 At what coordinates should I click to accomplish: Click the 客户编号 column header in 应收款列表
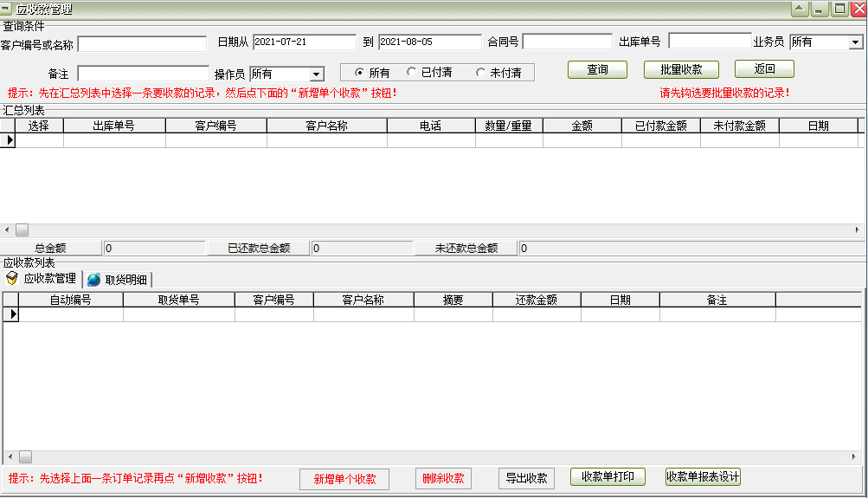pos(274,300)
